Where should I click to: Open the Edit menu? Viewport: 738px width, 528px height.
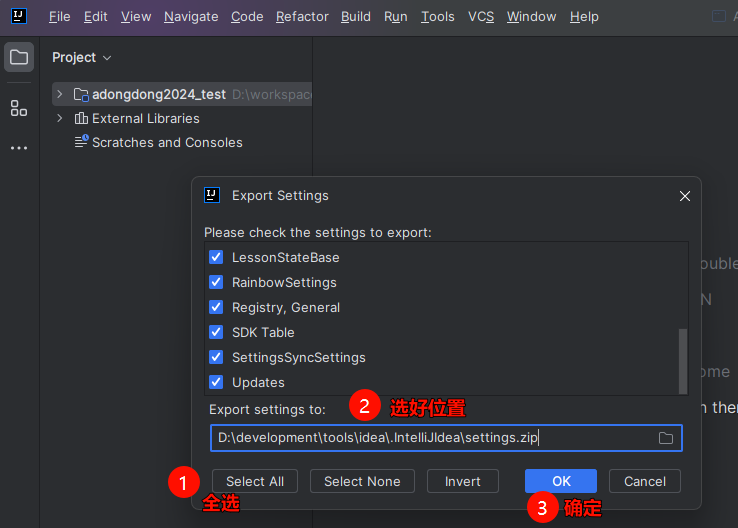96,16
